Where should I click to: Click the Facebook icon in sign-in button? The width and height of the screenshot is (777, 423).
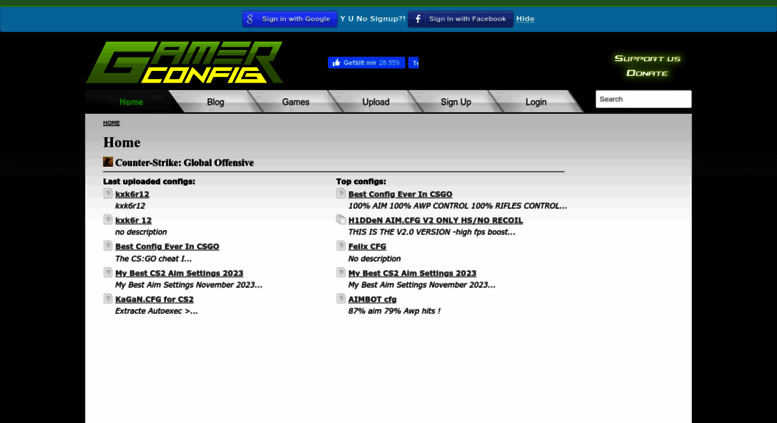tap(418, 19)
